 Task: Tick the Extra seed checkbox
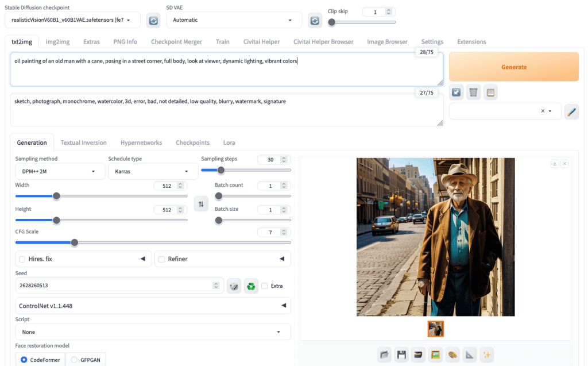tap(264, 286)
